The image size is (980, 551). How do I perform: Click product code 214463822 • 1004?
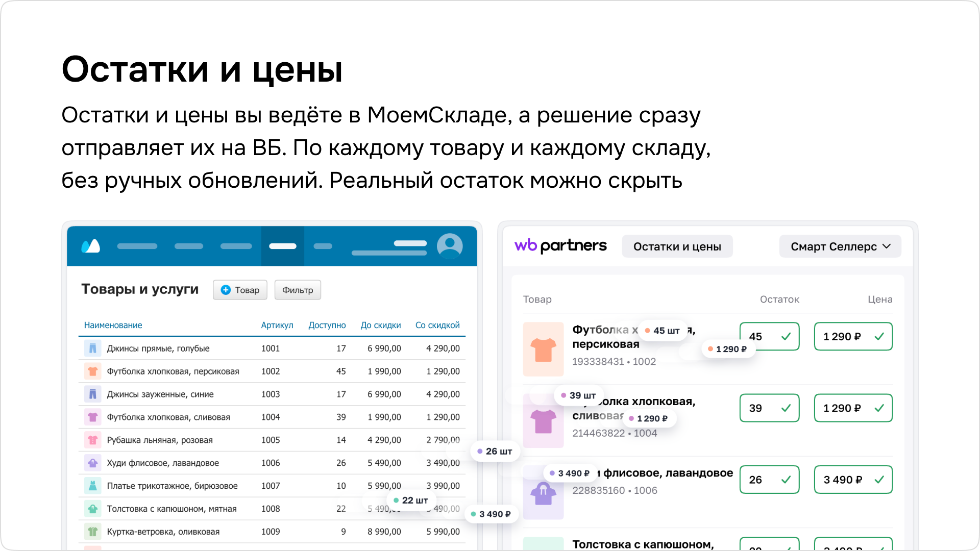[x=615, y=433]
